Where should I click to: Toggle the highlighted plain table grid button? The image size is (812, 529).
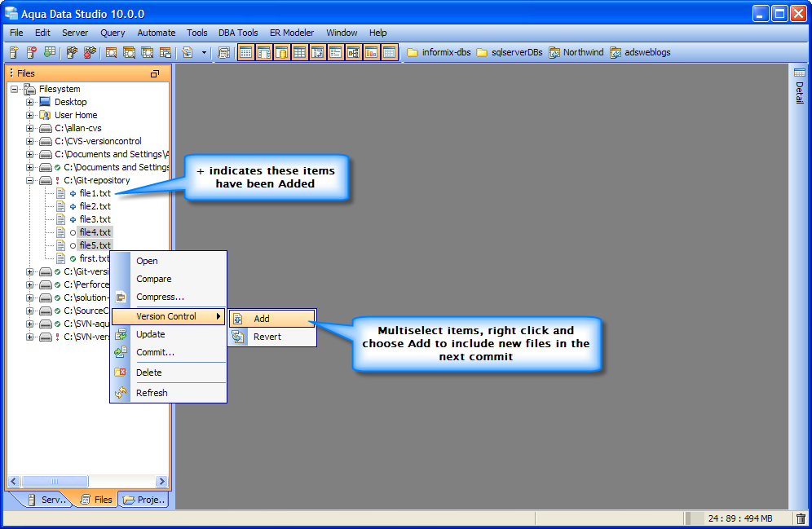[x=299, y=52]
